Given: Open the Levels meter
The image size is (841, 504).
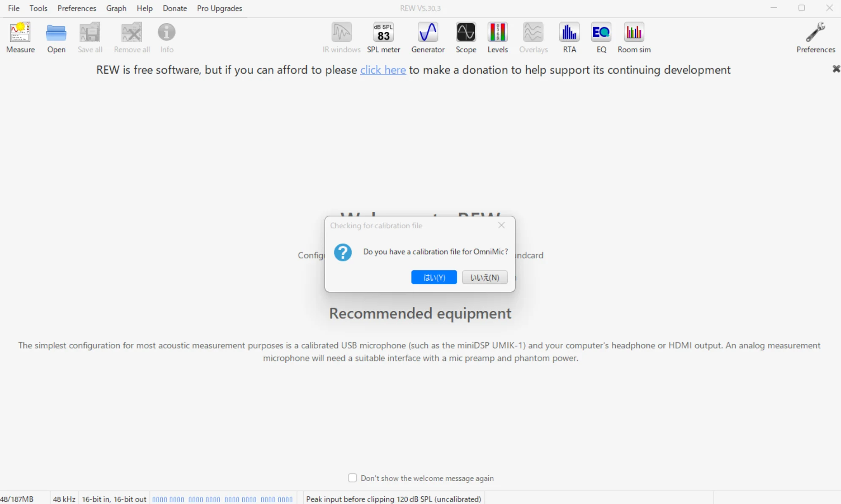Looking at the screenshot, I should 497,37.
